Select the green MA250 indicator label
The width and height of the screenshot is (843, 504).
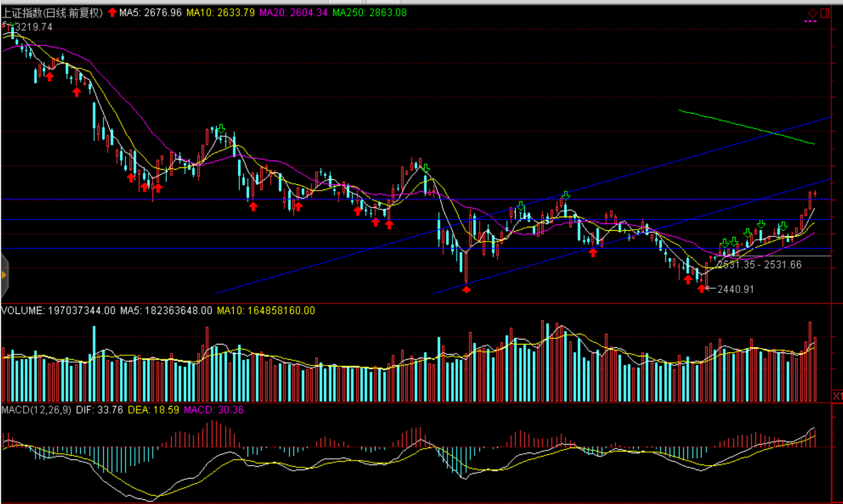(369, 12)
